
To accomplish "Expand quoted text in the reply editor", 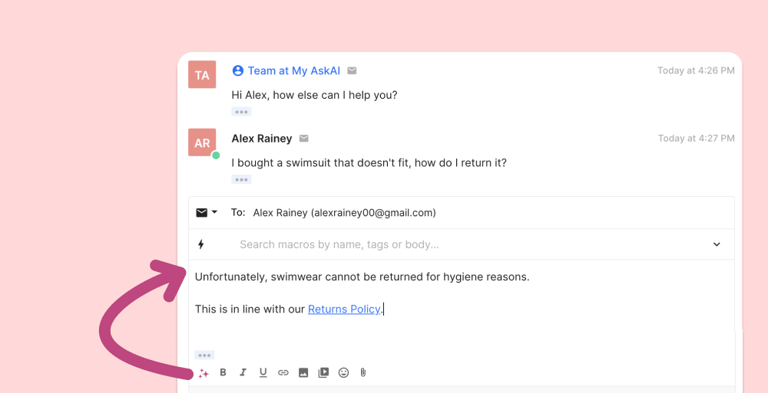I will pos(204,355).
